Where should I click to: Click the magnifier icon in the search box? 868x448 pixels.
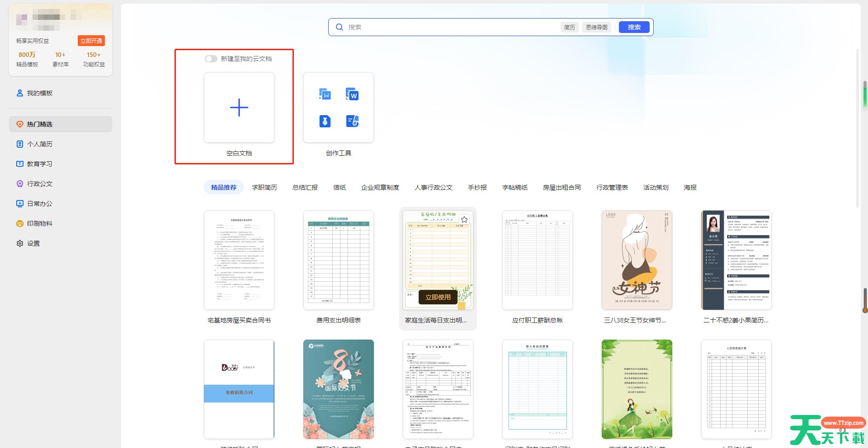(340, 27)
